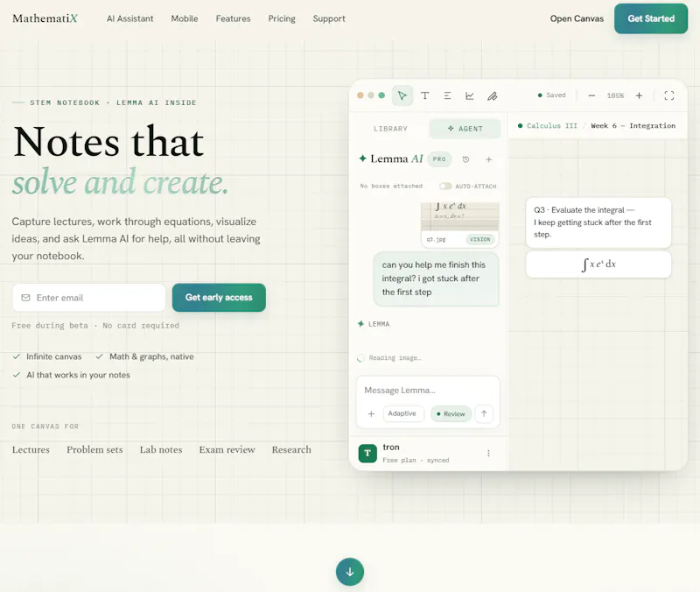Viewport: 700px width, 592px height.
Task: Select the integral equation box on canvas
Action: pos(598,264)
